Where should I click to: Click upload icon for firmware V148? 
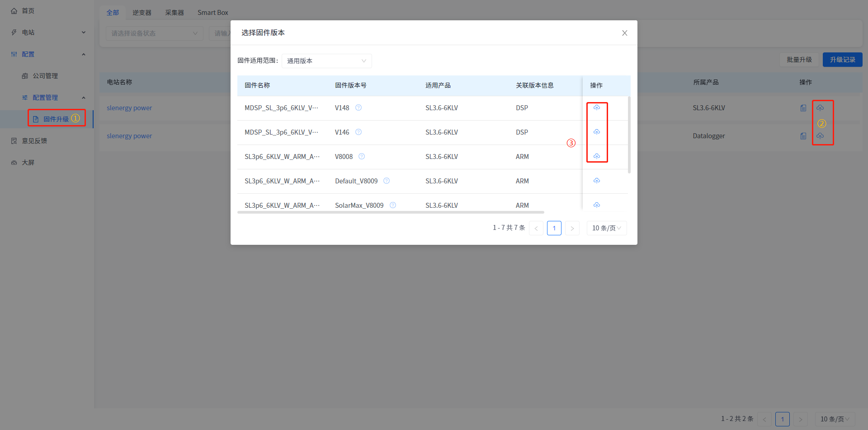(597, 107)
